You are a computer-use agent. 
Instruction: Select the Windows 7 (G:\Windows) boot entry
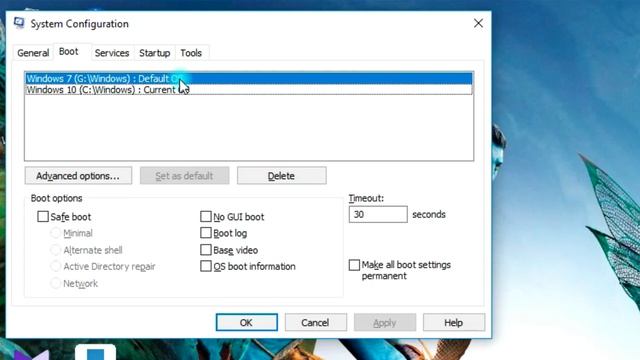tap(249, 78)
